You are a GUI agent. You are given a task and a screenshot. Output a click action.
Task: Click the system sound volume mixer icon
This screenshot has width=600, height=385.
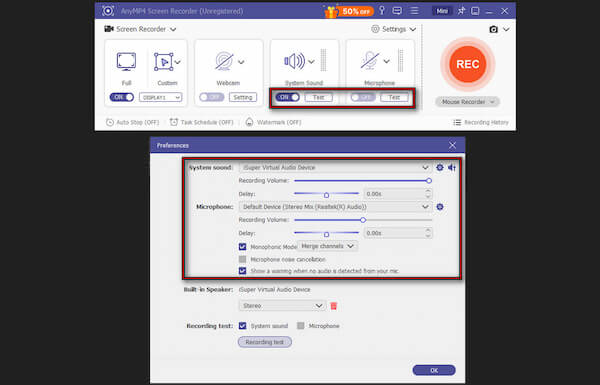[x=452, y=167]
